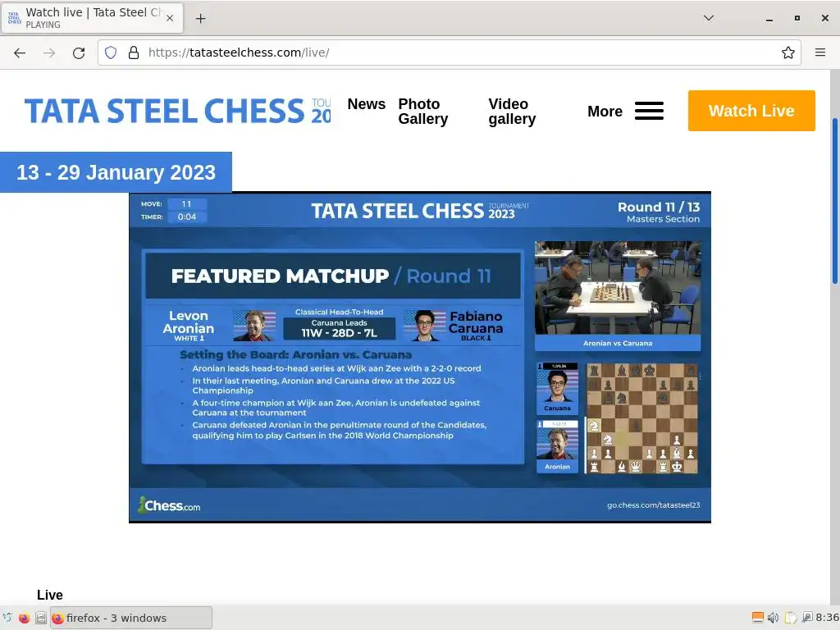Click the Live heading below the video
840x630 pixels.
50,596
